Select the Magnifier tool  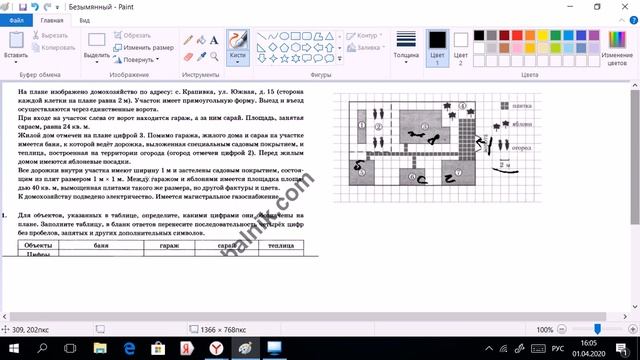[214, 57]
